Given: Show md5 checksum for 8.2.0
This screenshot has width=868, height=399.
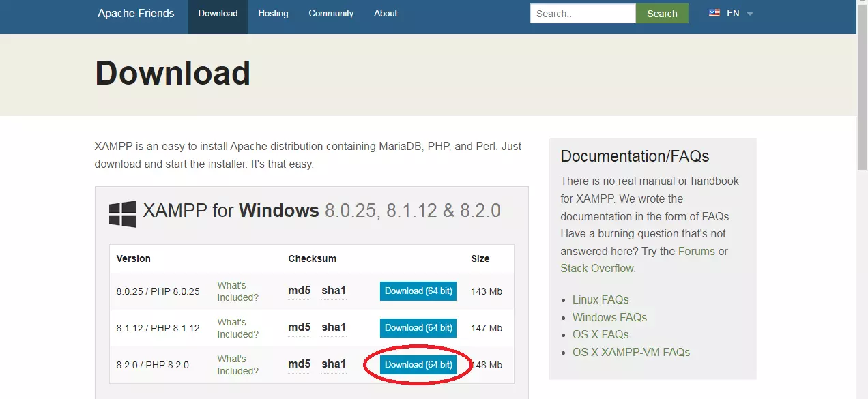Looking at the screenshot, I should click(x=300, y=364).
